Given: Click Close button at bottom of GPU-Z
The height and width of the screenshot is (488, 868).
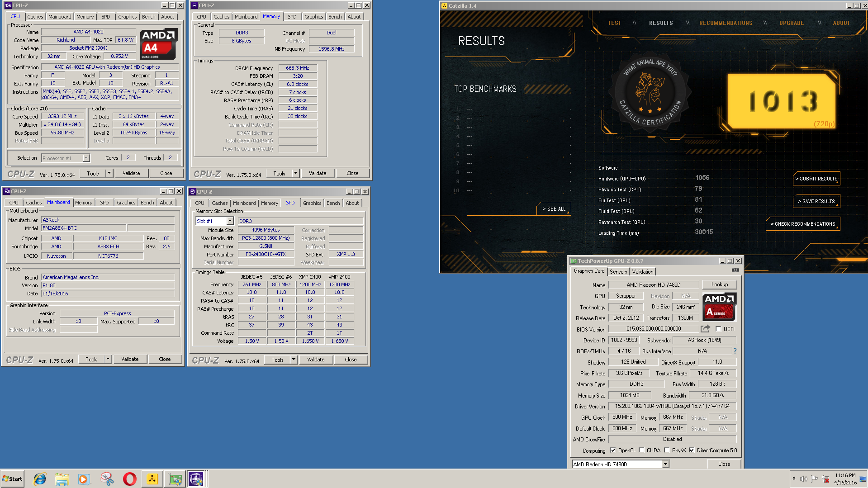Looking at the screenshot, I should pyautogui.click(x=724, y=464).
